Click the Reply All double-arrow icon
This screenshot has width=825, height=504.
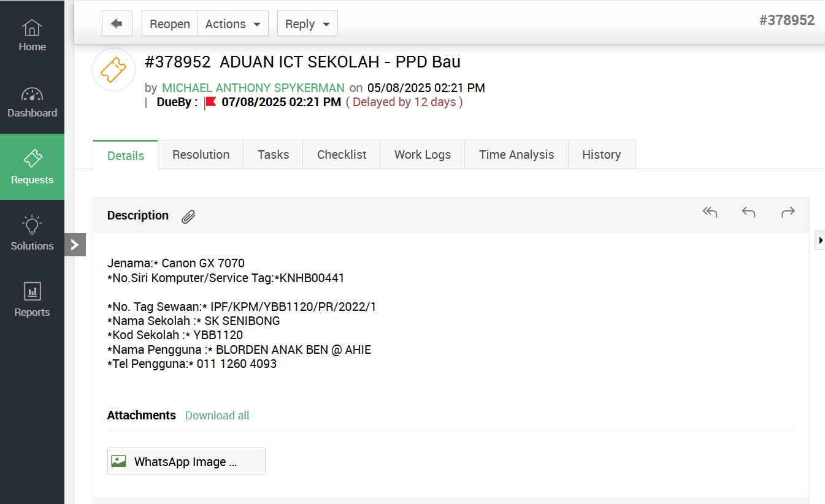coord(710,212)
